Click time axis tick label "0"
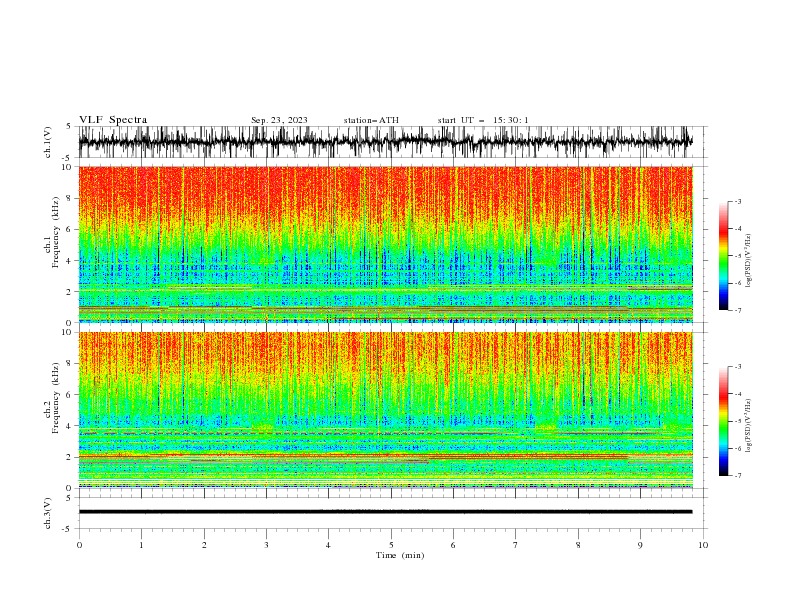This screenshot has height=612, width=792. coord(79,545)
